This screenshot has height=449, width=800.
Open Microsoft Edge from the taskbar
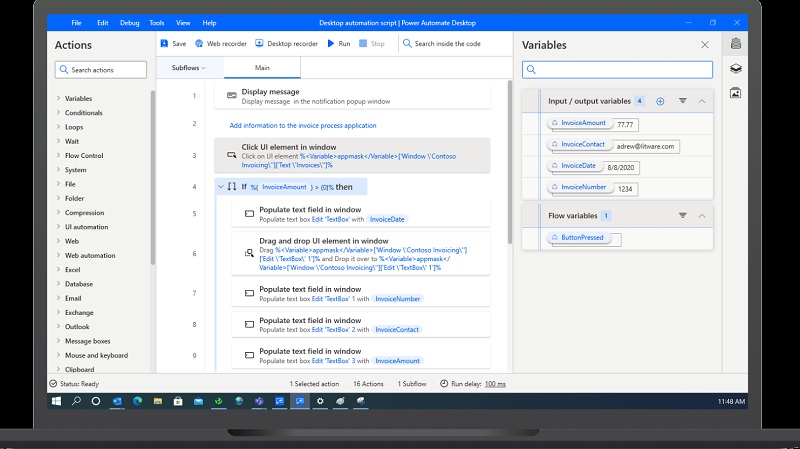click(137, 401)
